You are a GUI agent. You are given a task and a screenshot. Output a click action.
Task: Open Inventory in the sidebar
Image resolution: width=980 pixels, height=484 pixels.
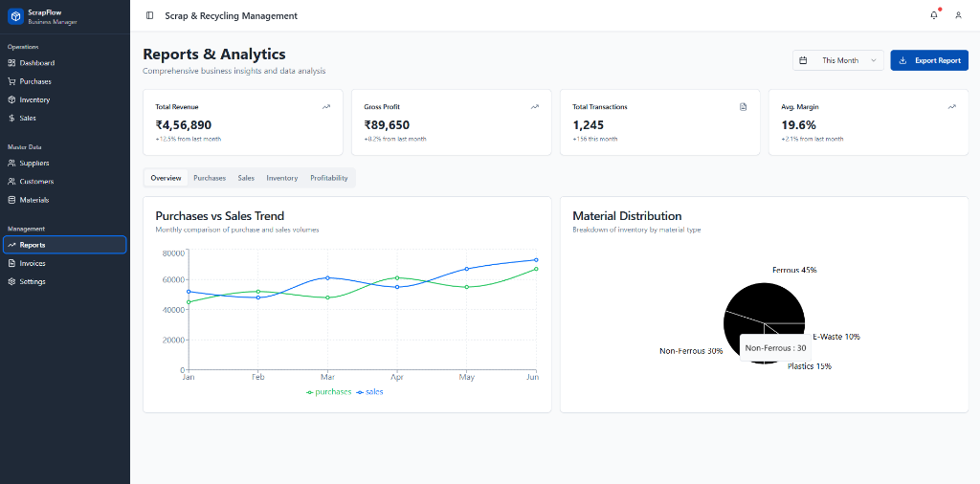[x=65, y=99]
